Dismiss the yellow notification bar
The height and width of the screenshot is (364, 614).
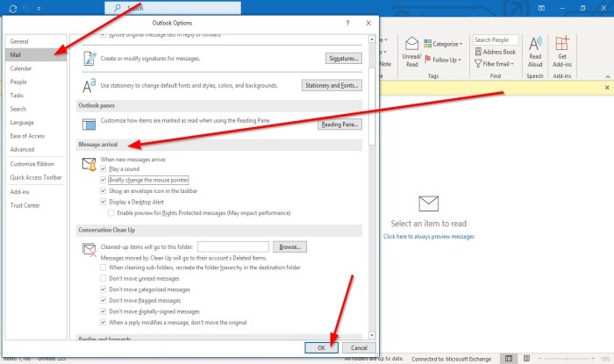tap(607, 88)
